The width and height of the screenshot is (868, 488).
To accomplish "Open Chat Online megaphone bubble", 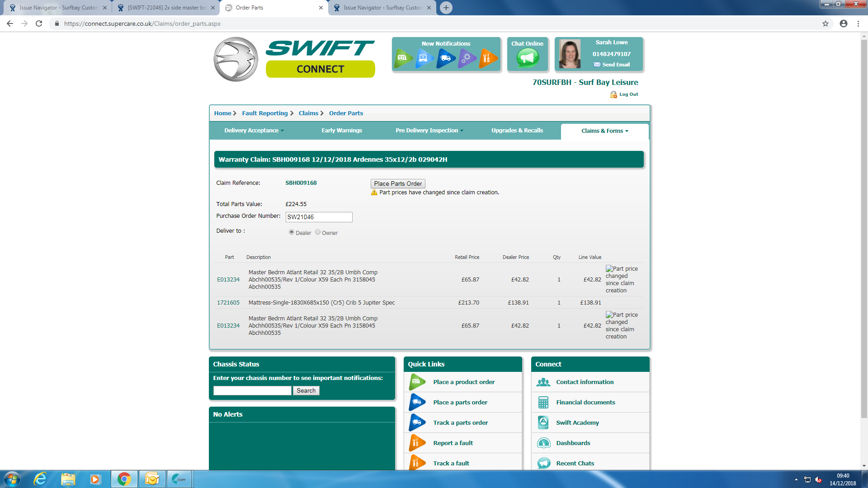I will tap(527, 58).
